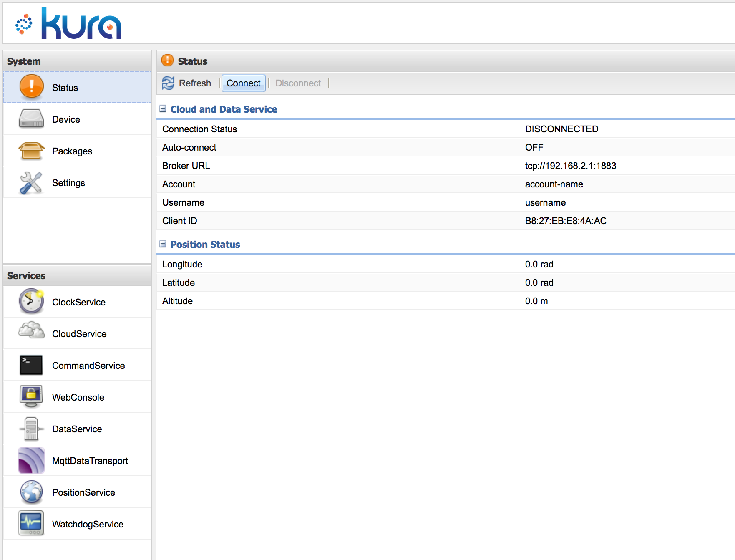This screenshot has width=735, height=560.
Task: Click the MqttDataTransport purple icon
Action: (31, 460)
